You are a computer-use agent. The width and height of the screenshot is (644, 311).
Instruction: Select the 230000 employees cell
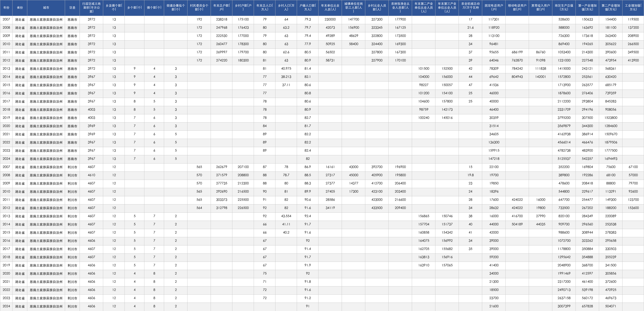pos(330,19)
